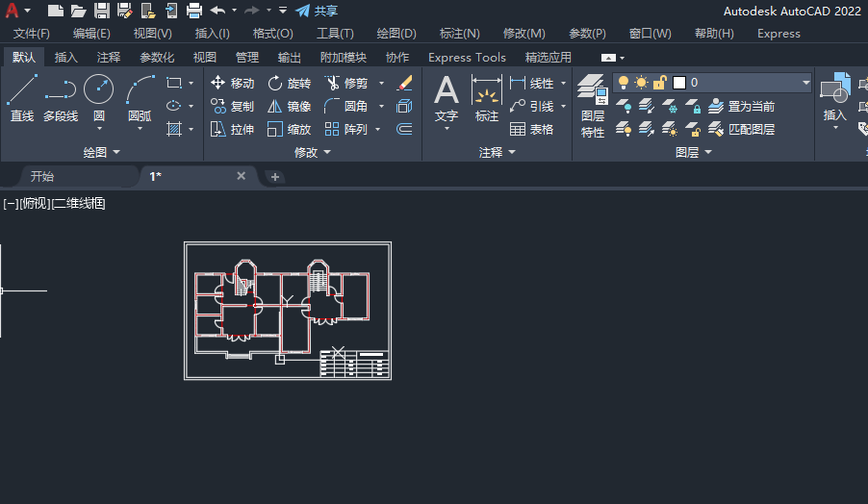Click the Move (移动) tool
The image size is (868, 504).
tap(233, 83)
